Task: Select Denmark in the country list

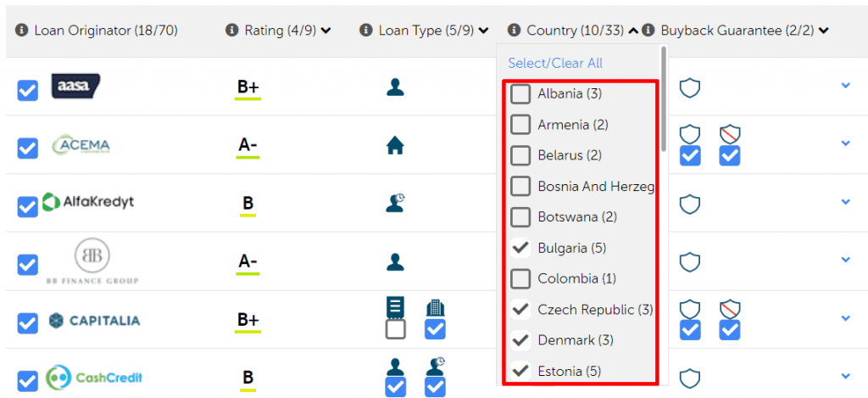Action: point(520,340)
